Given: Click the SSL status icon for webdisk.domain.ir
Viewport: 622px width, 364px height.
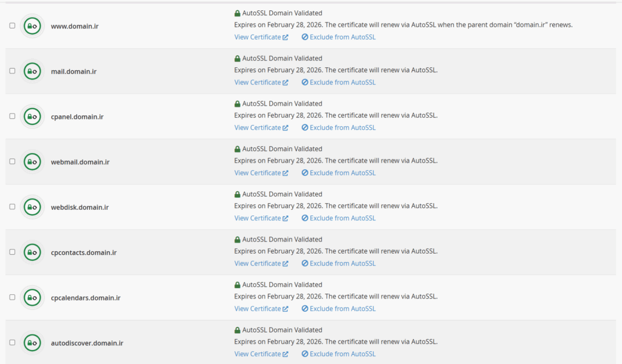Looking at the screenshot, I should coord(32,207).
